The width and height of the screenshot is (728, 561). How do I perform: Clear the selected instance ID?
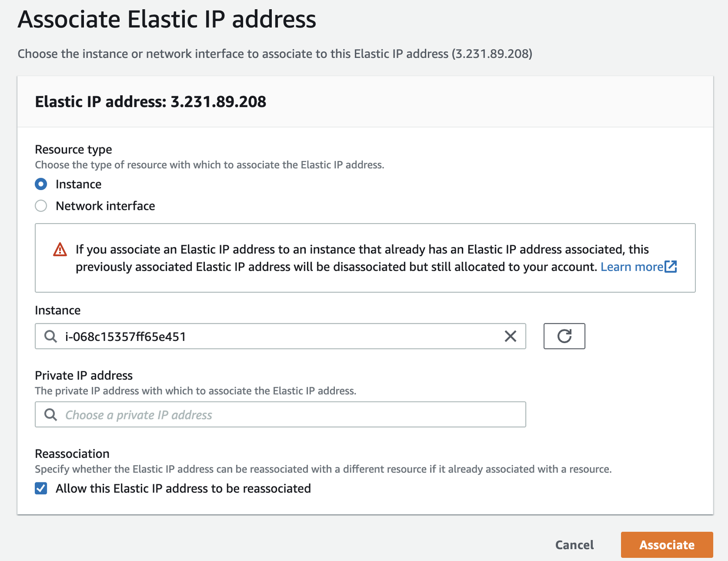pyautogui.click(x=510, y=337)
